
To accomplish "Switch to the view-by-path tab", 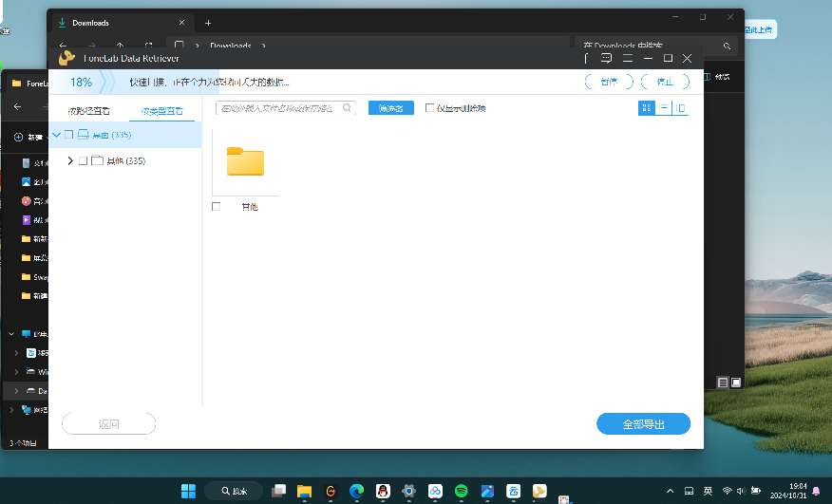I will click(89, 110).
